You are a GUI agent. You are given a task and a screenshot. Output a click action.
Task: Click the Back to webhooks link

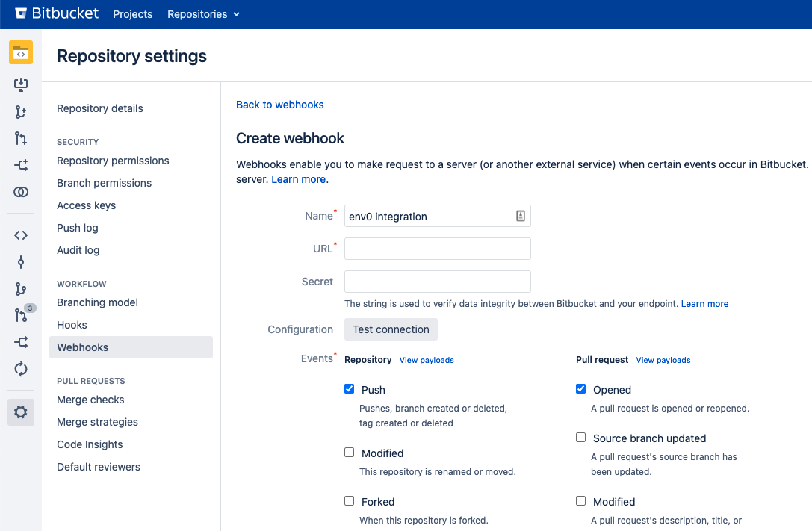[x=279, y=105]
